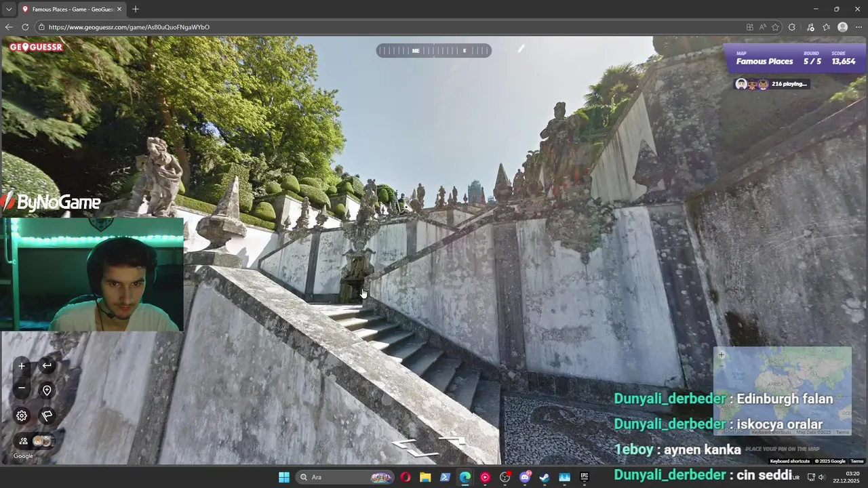Open browser extensions puzzle icon
Screen dimensions: 868x488
(792, 27)
